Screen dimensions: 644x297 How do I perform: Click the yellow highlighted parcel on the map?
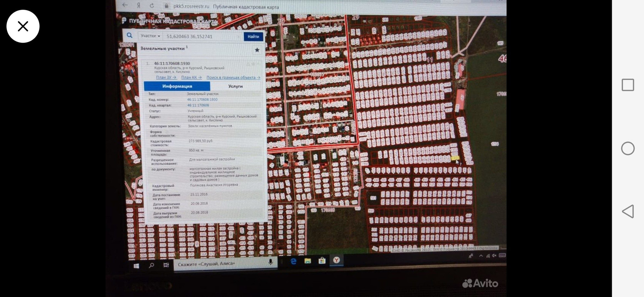click(x=455, y=158)
